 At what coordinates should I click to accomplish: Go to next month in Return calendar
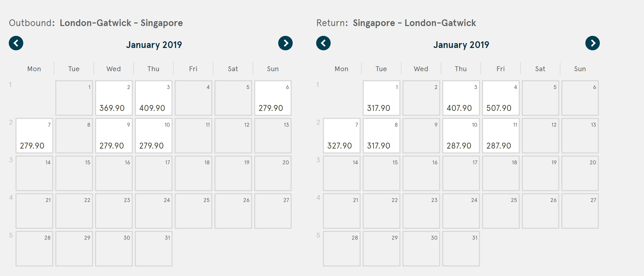592,43
